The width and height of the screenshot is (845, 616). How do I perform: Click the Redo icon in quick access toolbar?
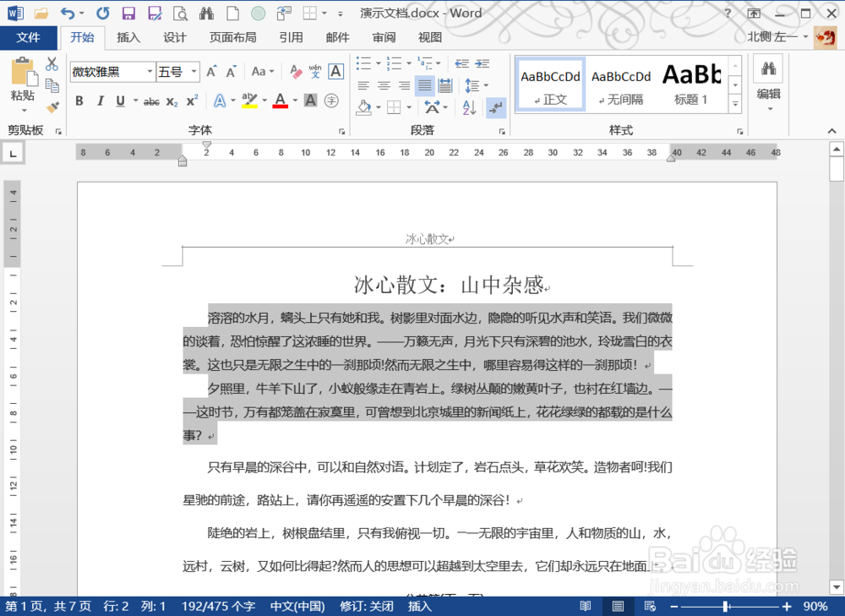click(x=102, y=13)
